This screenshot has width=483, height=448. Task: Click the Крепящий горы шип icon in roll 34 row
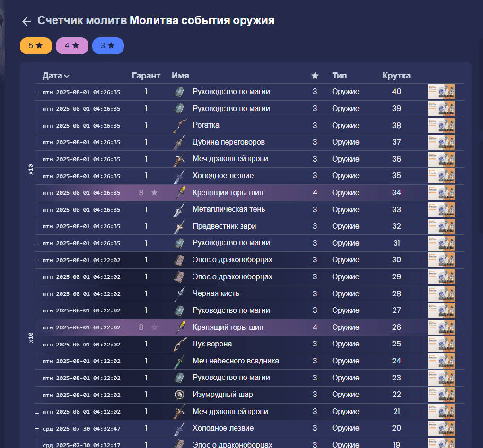coord(180,193)
